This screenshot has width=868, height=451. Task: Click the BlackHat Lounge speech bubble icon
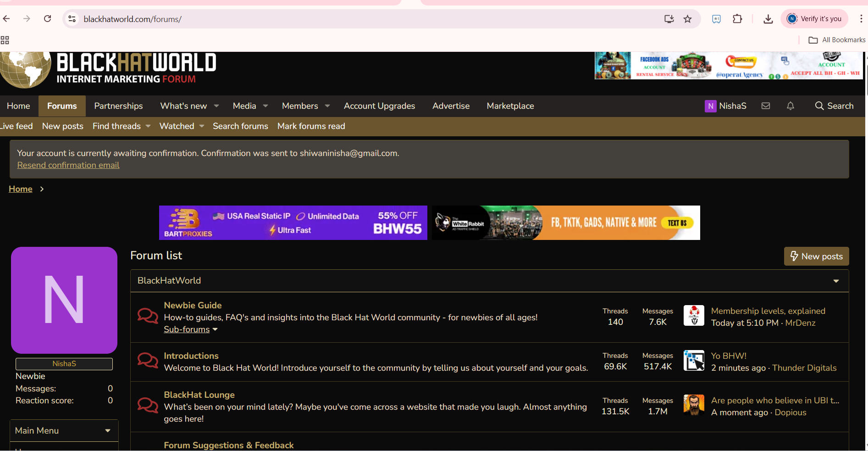point(148,406)
